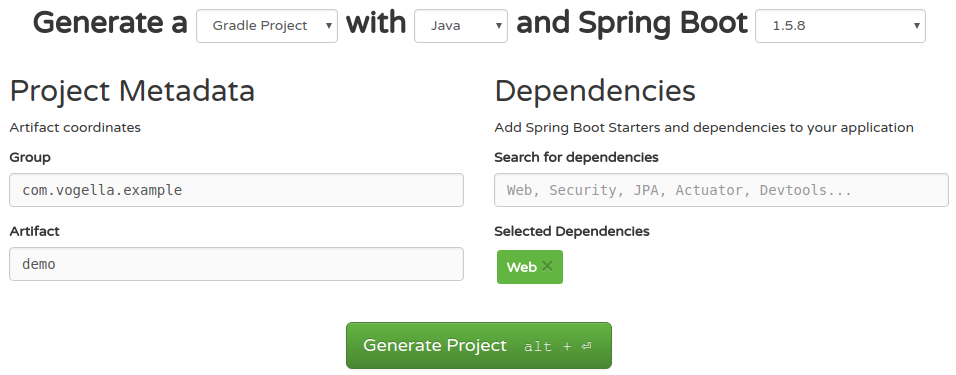Open the Java language dropdown

coord(461,26)
